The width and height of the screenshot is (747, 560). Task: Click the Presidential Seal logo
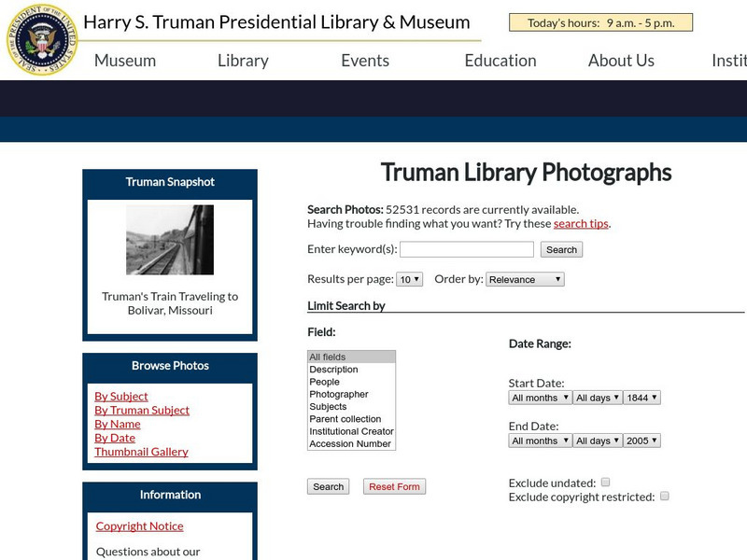point(42,39)
